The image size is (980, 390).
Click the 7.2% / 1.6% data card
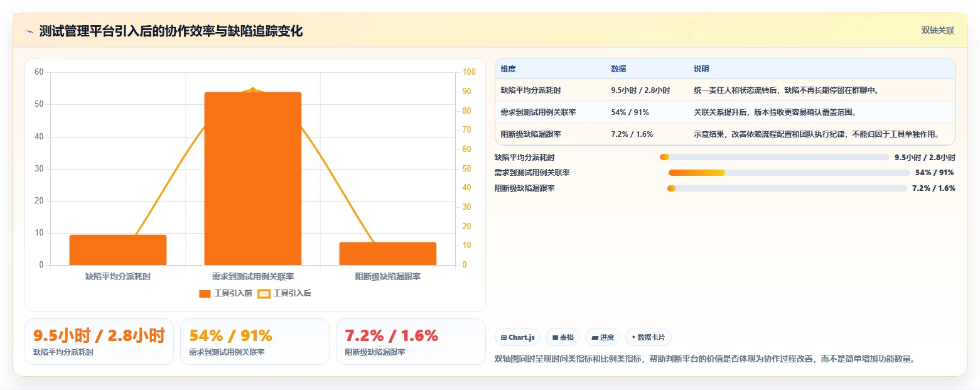click(x=411, y=342)
